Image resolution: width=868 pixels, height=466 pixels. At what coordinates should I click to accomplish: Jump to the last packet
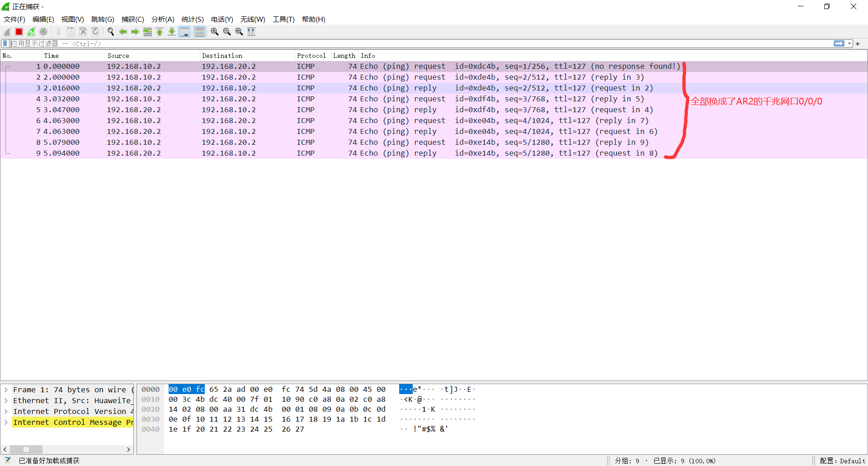[x=172, y=32]
